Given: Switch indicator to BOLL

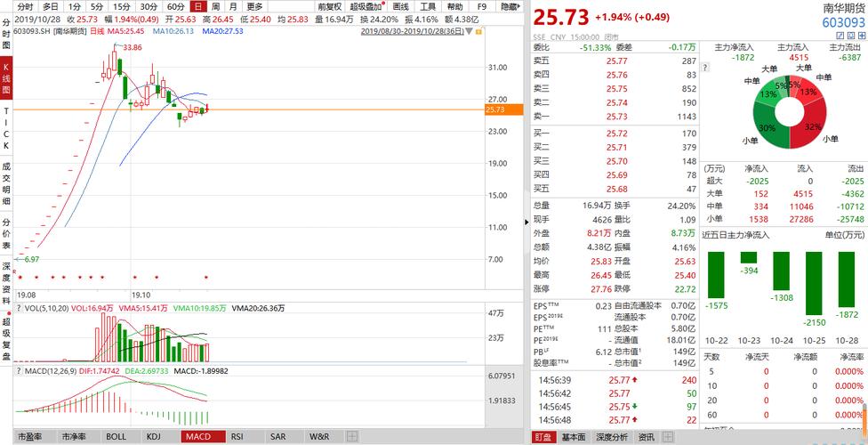Looking at the screenshot, I should (x=116, y=437).
